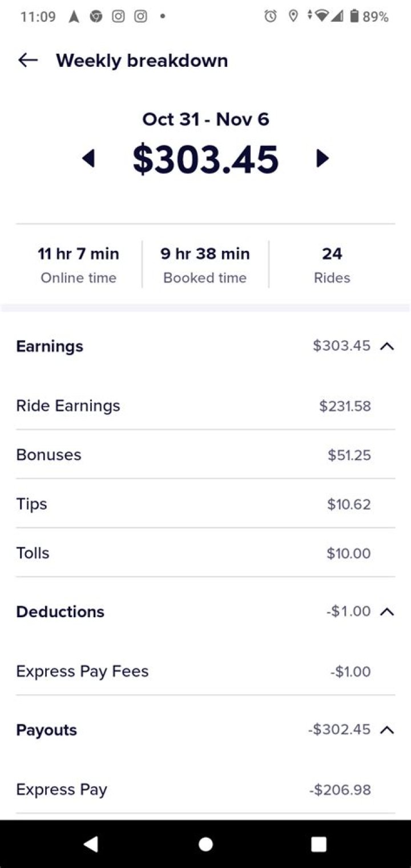Open the Bonuses row
The width and height of the screenshot is (411, 868).
coord(205,455)
